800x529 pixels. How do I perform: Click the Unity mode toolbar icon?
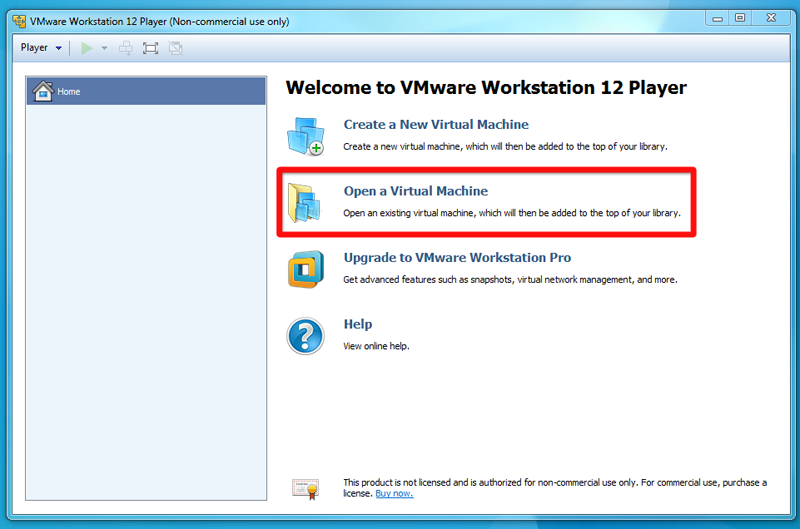[176, 48]
